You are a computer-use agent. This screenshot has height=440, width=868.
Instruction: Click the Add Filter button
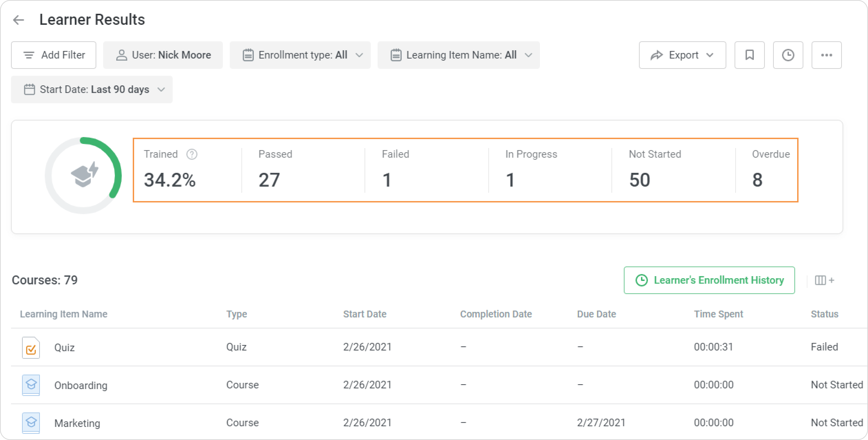(54, 55)
